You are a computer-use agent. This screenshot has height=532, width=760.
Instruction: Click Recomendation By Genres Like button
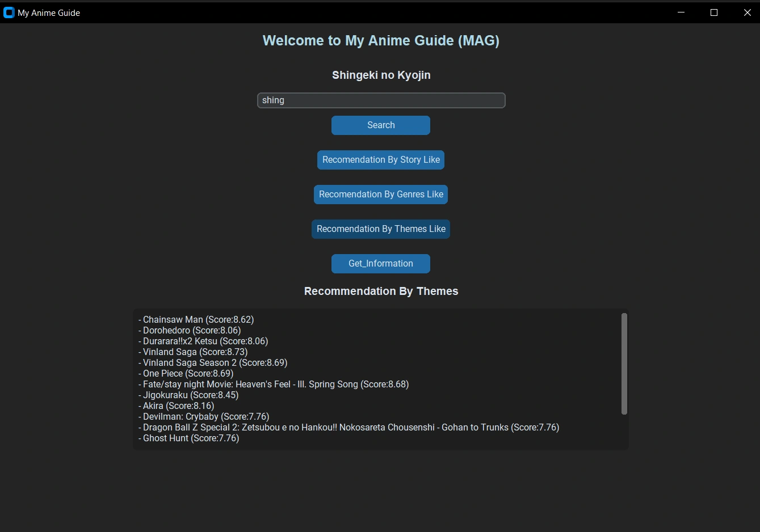tap(381, 195)
